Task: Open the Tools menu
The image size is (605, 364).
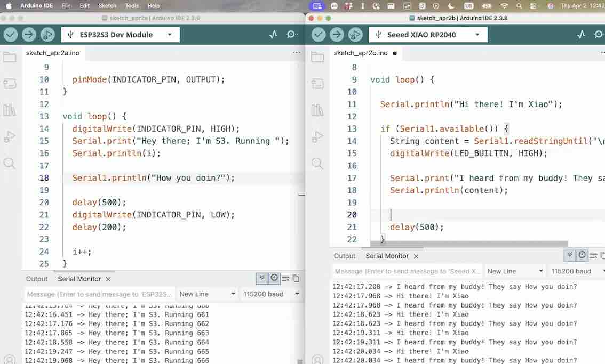Action: (132, 6)
